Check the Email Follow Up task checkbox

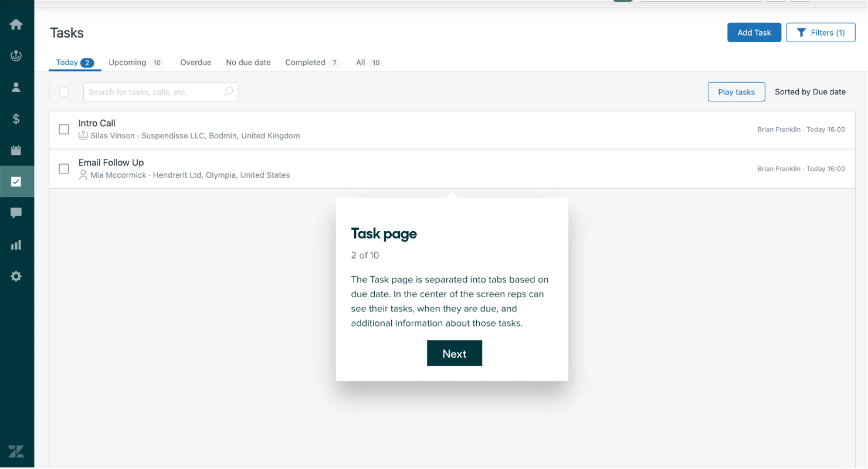pos(63,168)
